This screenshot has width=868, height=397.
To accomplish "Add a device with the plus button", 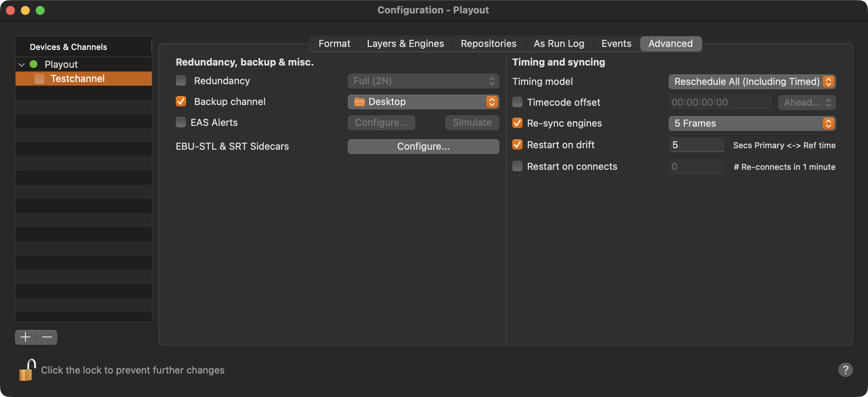I will pos(25,337).
